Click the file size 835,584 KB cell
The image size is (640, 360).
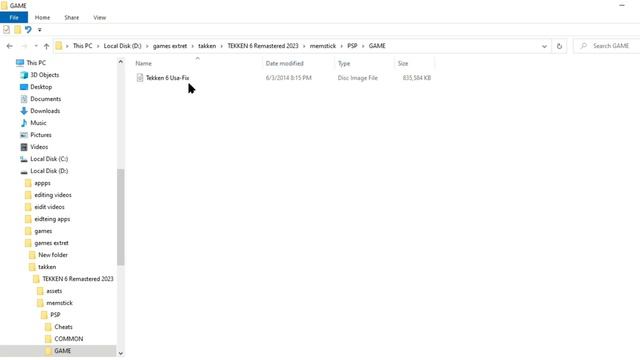pos(417,78)
